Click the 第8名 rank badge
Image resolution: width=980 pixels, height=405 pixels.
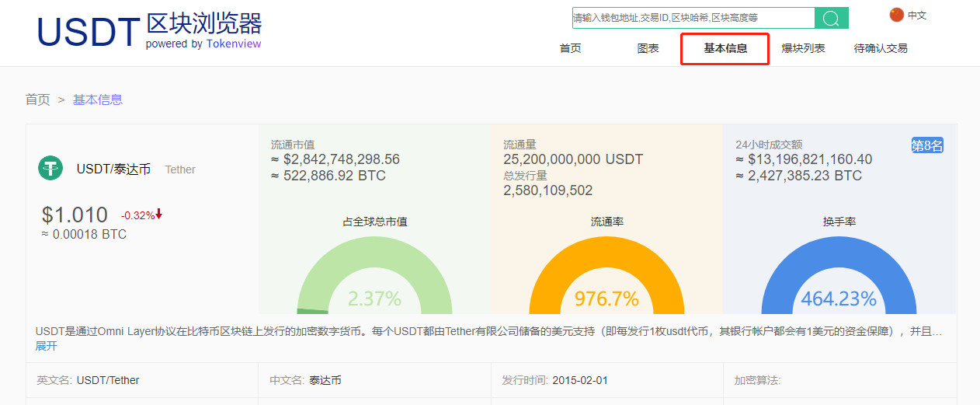click(x=927, y=145)
